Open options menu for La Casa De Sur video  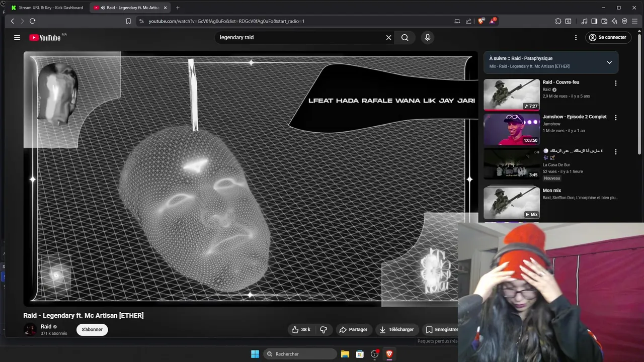[x=615, y=152]
